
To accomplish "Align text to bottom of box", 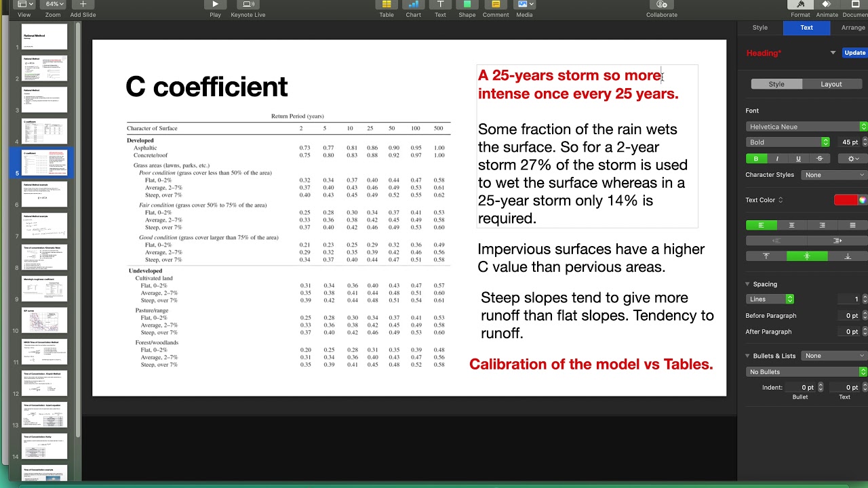I will click(x=848, y=256).
